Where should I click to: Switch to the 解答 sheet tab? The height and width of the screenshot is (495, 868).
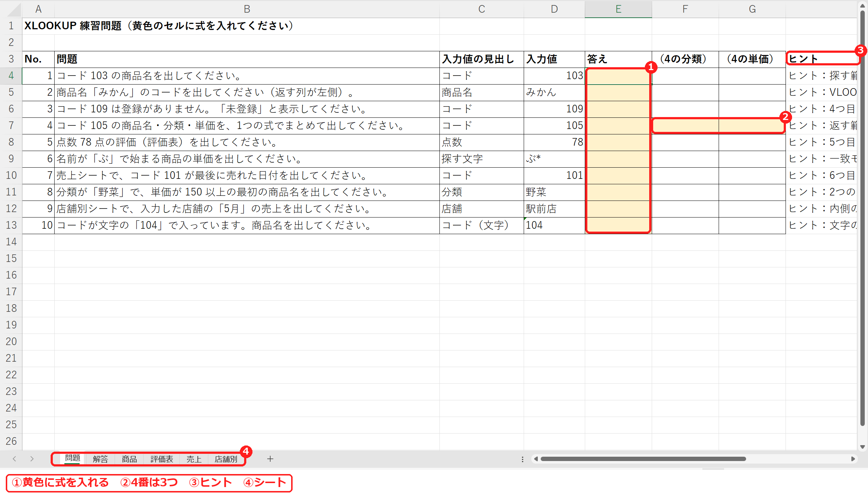pyautogui.click(x=100, y=459)
